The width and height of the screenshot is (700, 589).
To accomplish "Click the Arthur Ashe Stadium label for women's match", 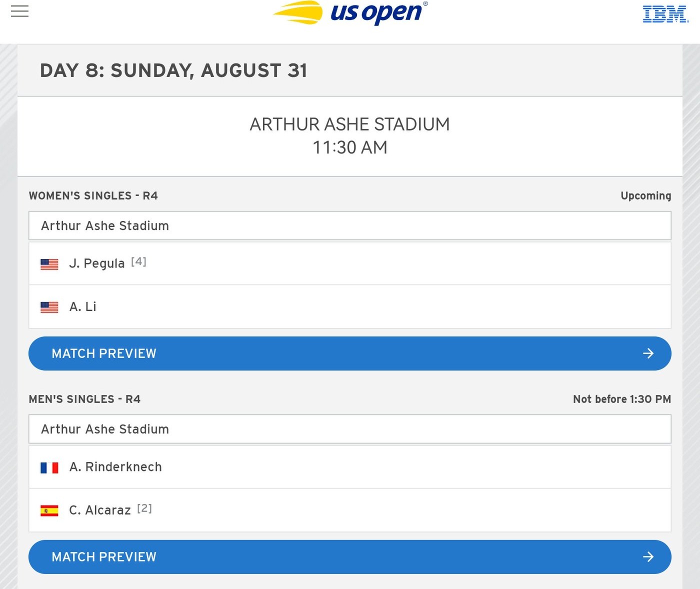I will click(105, 225).
